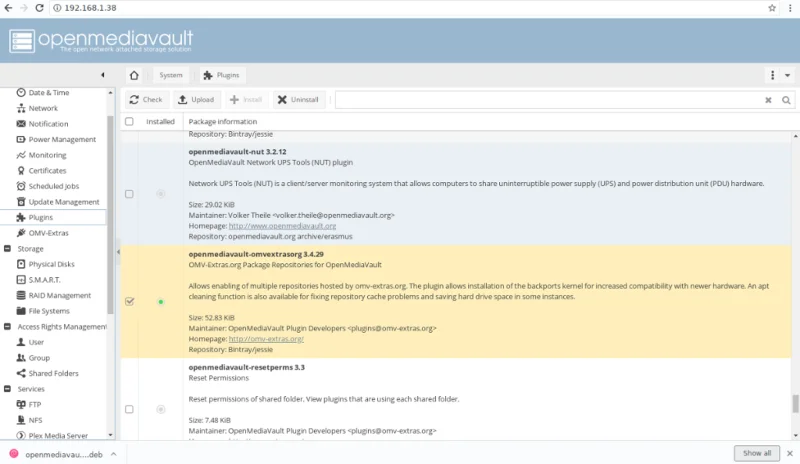Clear search field with X icon
Image resolution: width=800 pixels, height=464 pixels.
[768, 100]
